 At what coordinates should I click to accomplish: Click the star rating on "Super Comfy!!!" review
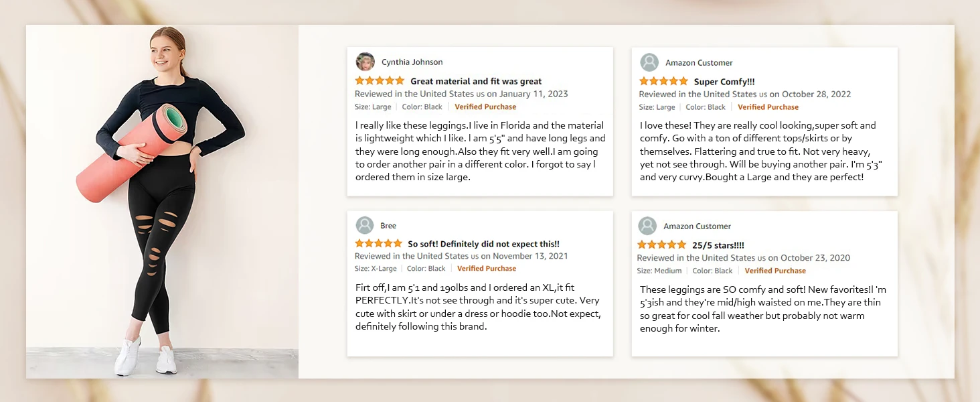pos(663,81)
